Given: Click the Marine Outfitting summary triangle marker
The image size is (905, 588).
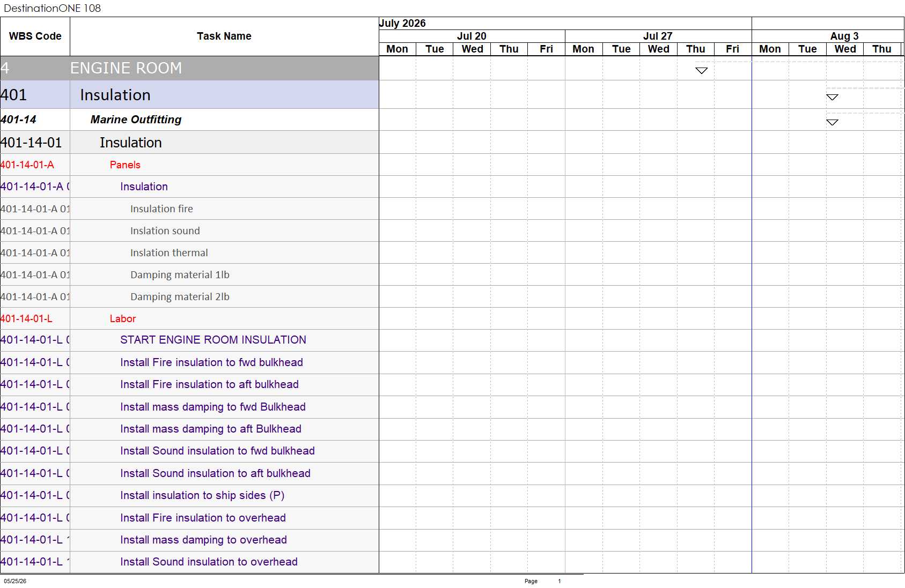Looking at the screenshot, I should [832, 122].
